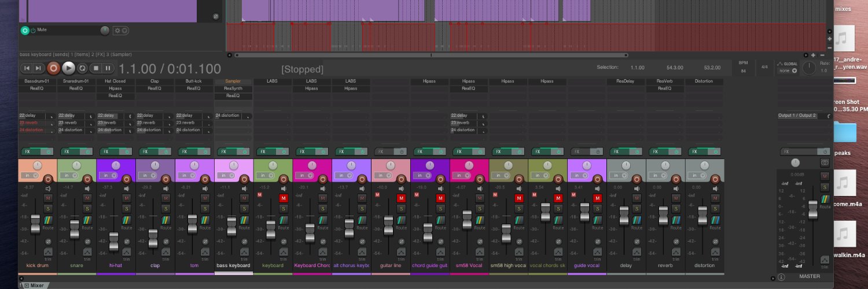Unmute the keyboard track
The width and height of the screenshot is (868, 289).
[284, 198]
